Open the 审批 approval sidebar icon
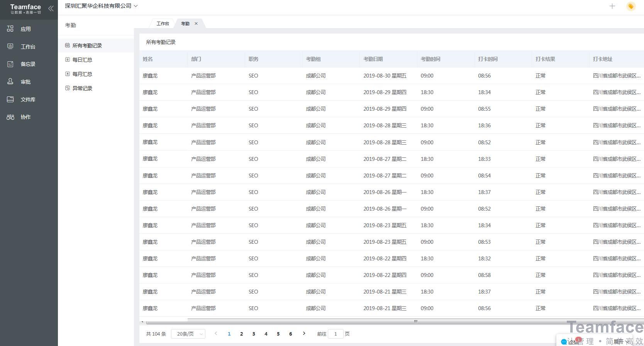 [10, 82]
